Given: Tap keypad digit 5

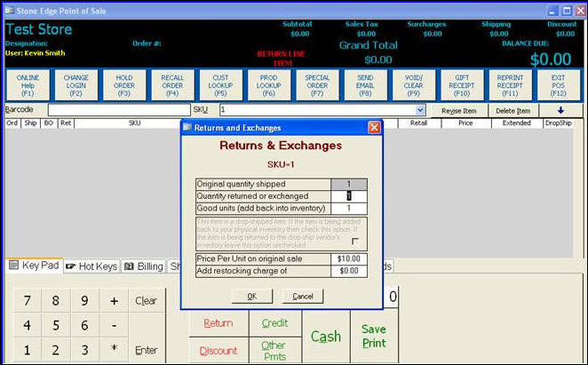Looking at the screenshot, I should point(55,325).
